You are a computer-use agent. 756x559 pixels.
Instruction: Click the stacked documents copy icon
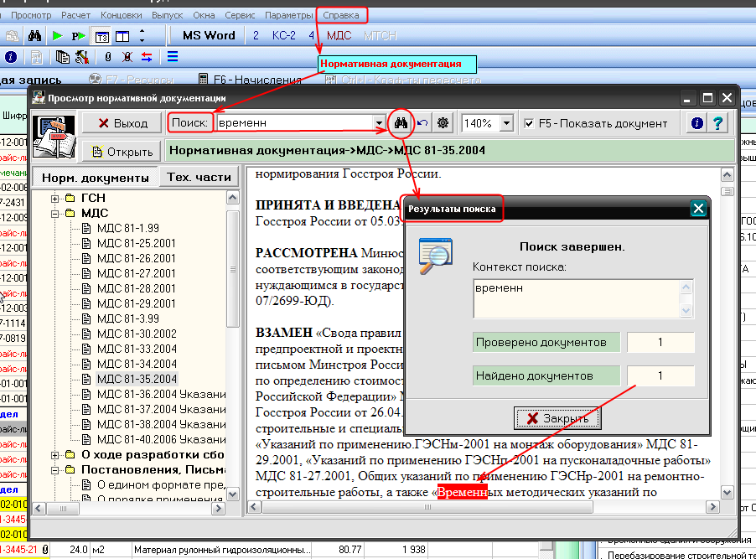coord(62,57)
